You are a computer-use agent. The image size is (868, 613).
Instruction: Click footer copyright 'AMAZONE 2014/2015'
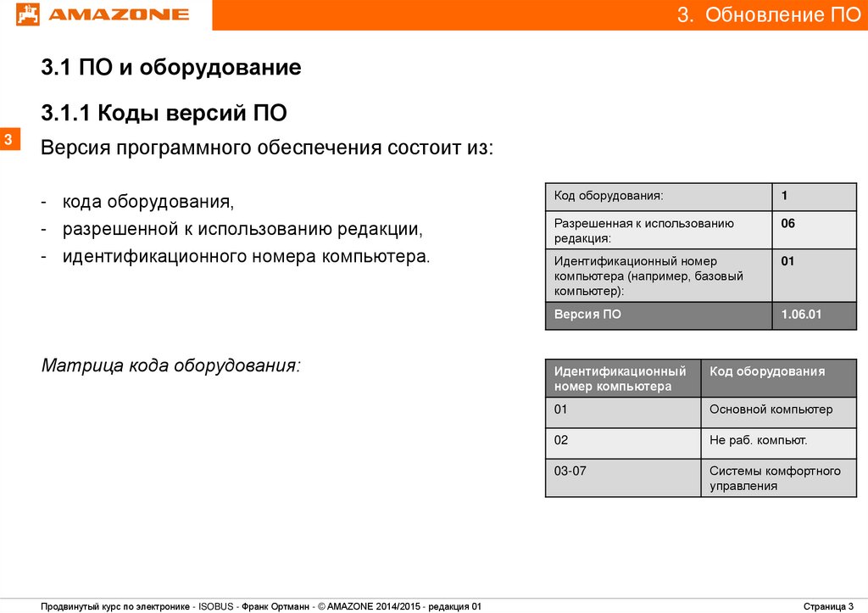point(374,607)
